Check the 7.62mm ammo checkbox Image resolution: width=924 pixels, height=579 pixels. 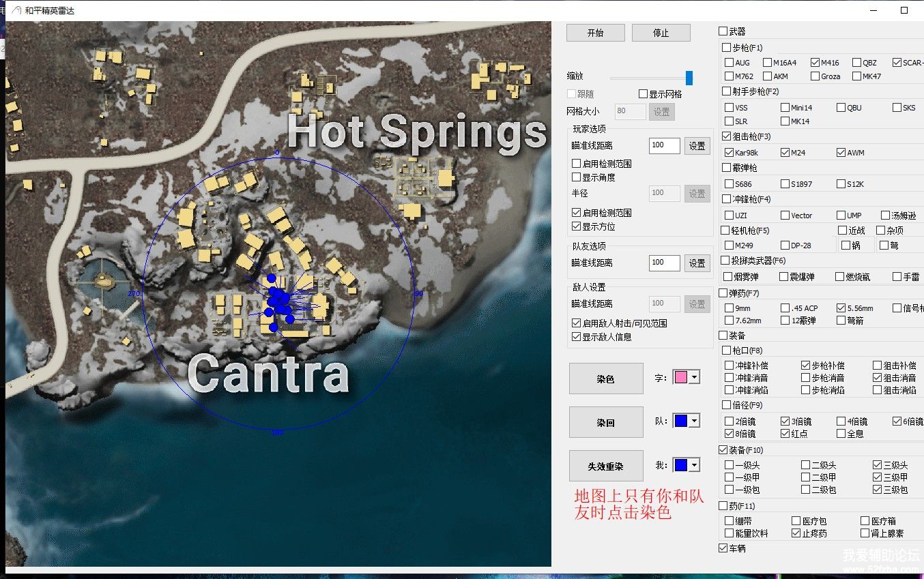(730, 321)
